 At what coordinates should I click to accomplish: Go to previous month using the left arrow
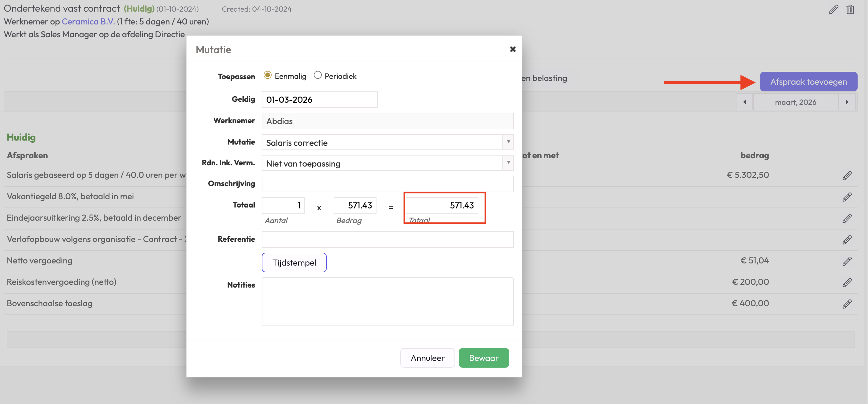pyautogui.click(x=744, y=102)
